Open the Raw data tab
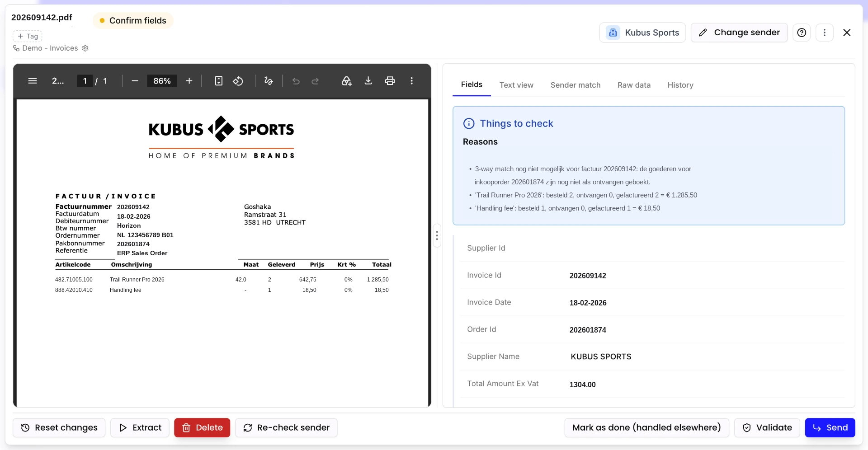 click(x=634, y=85)
